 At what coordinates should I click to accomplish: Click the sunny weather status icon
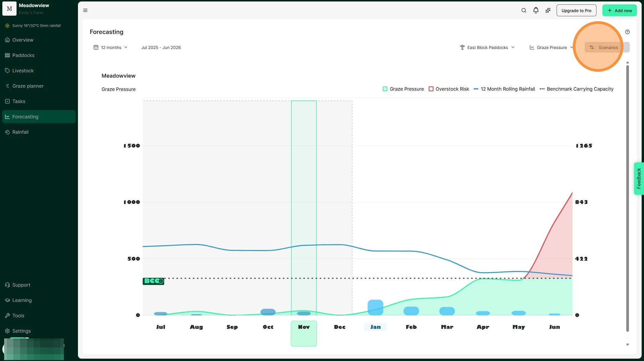(x=7, y=26)
